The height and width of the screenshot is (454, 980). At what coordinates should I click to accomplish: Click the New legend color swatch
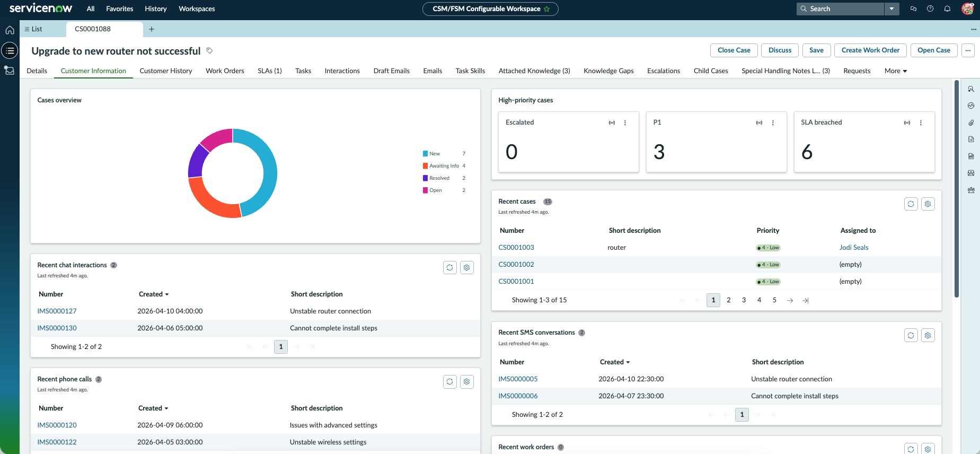pyautogui.click(x=425, y=154)
